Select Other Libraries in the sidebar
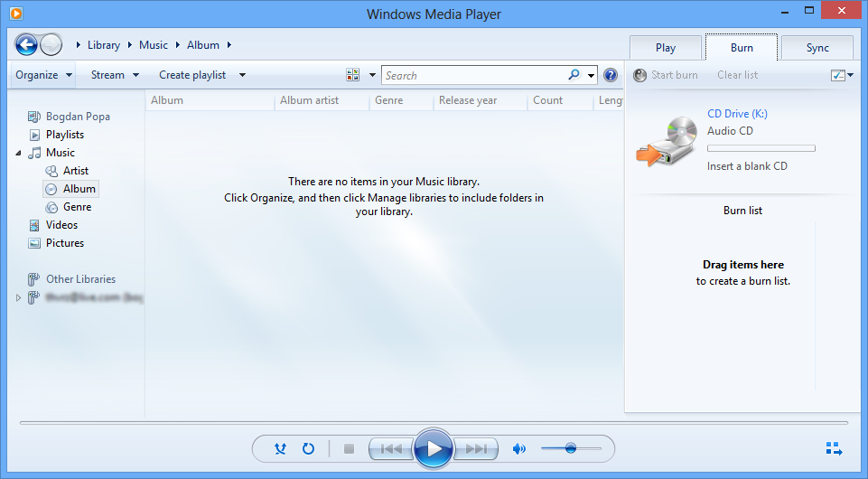The width and height of the screenshot is (868, 479). (80, 279)
